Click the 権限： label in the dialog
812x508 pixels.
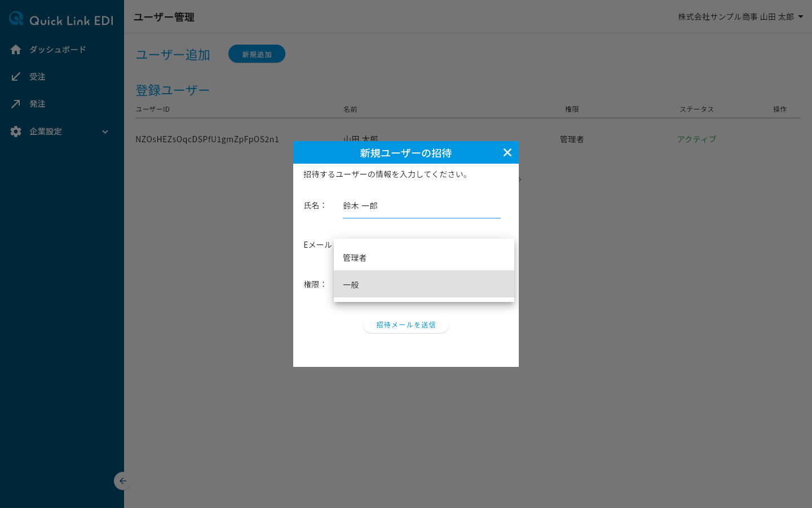coord(315,284)
